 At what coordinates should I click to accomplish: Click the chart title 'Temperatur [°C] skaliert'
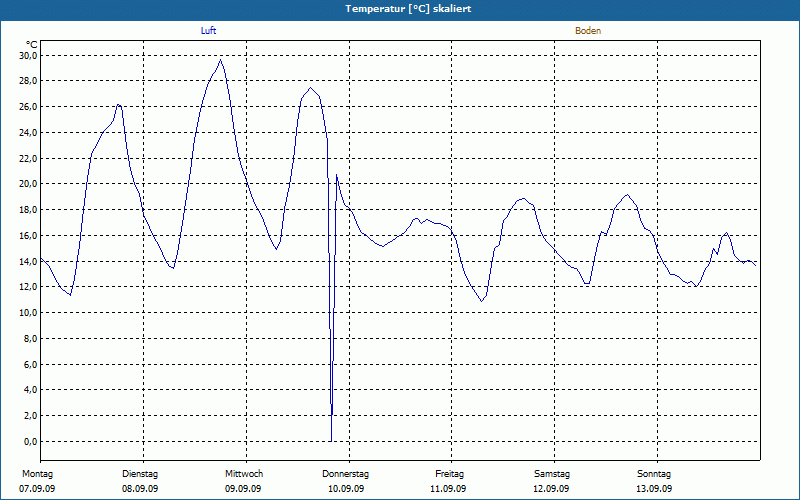point(408,9)
